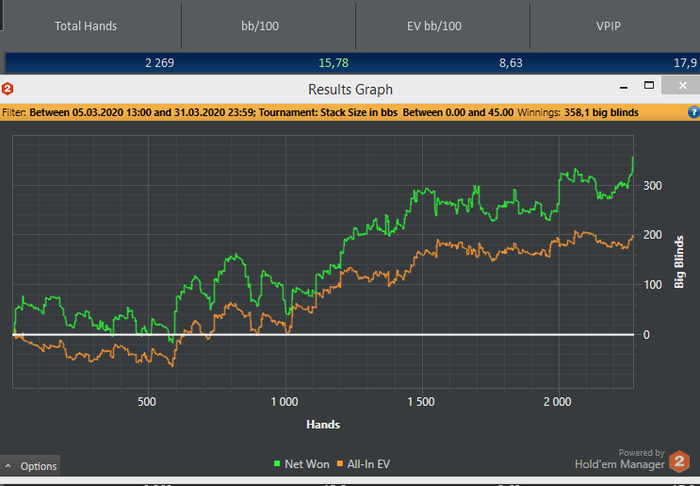
Task: Toggle the orange All-In EV legend marker
Action: [x=340, y=464]
